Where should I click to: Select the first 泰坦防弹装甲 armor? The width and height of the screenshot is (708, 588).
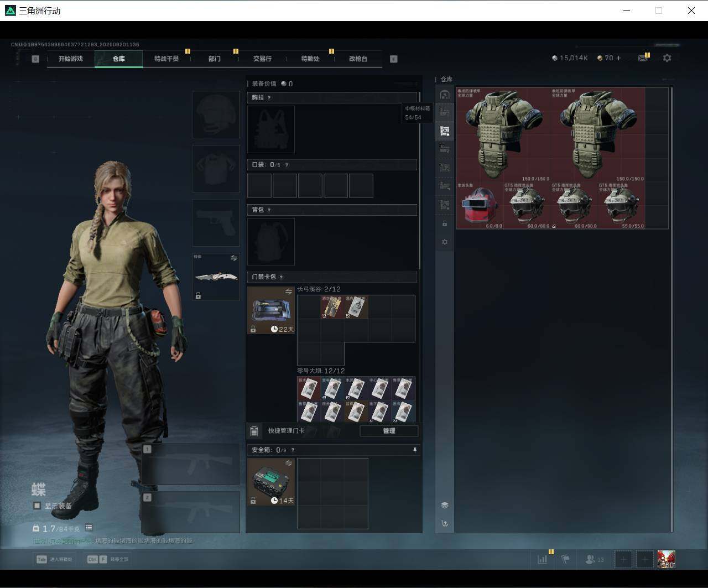(503, 134)
